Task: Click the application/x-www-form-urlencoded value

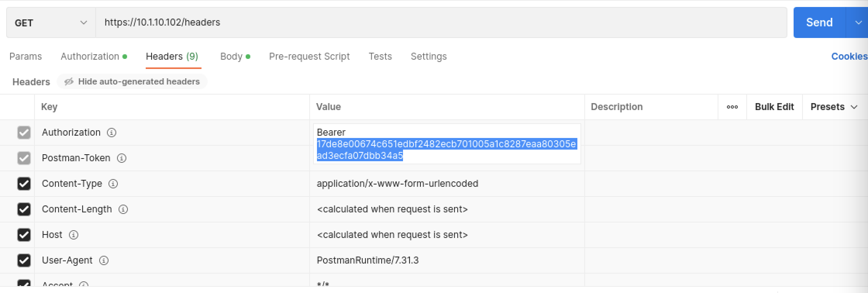Action: [398, 184]
